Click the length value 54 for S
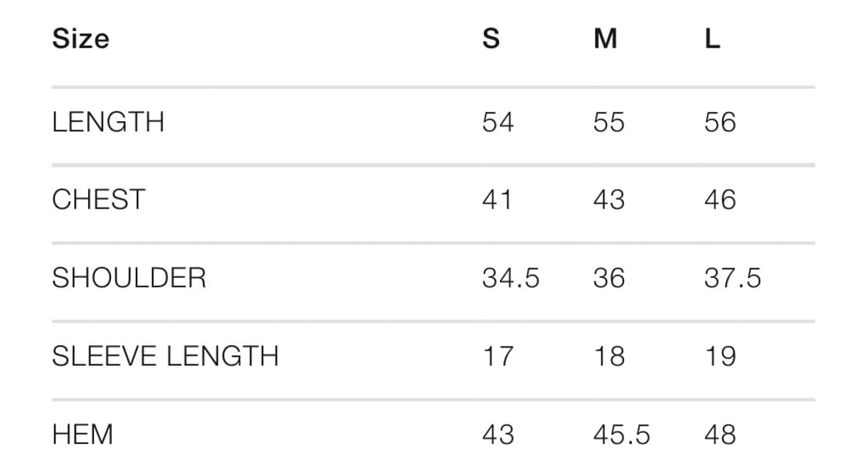The width and height of the screenshot is (868, 474). coord(498,122)
